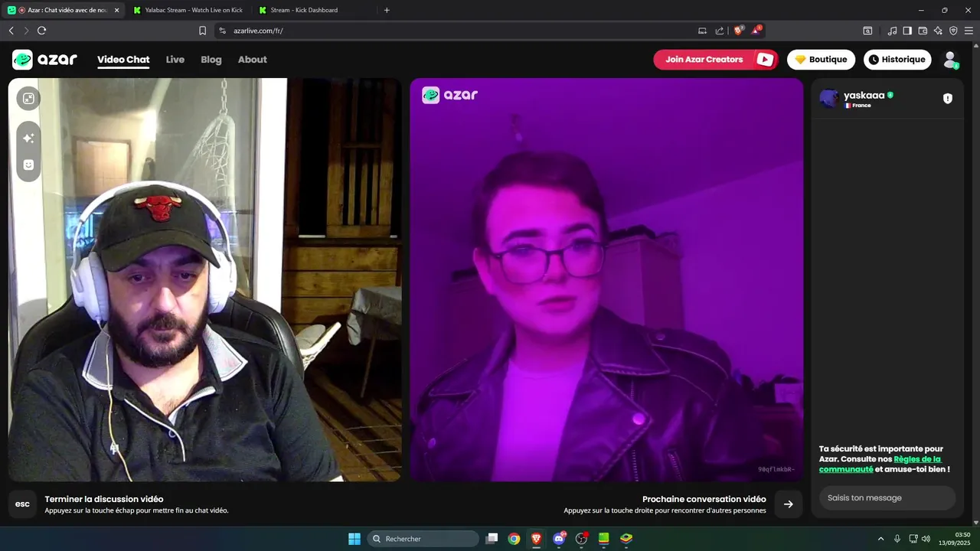This screenshot has width=980, height=551.
Task: Click the microphone tray icon
Action: (897, 539)
